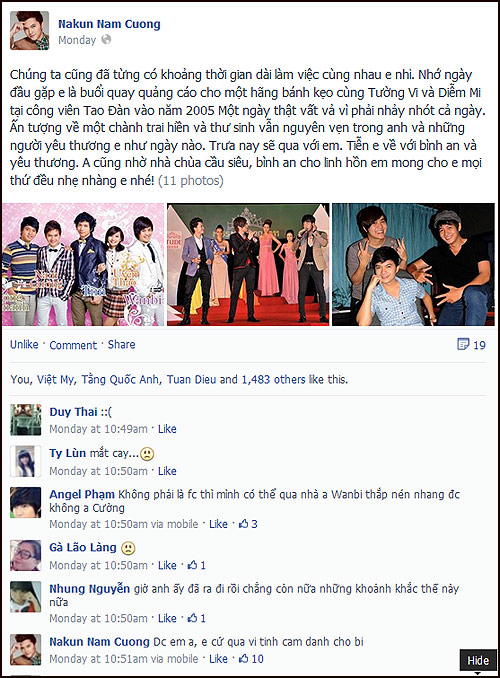Screen dimensions: 500x678
Task: Like Duy Thai's comment
Action: (x=167, y=429)
